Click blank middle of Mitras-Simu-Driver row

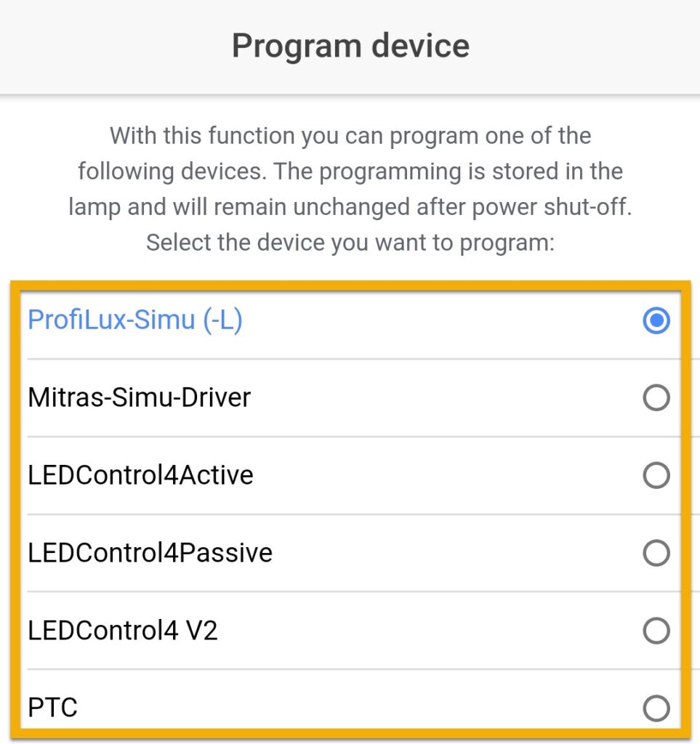click(x=446, y=397)
